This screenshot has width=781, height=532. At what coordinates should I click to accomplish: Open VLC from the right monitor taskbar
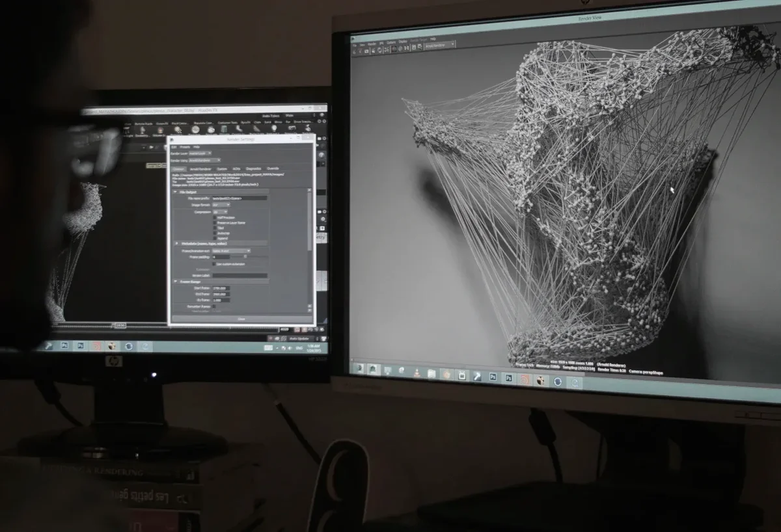[x=417, y=373]
